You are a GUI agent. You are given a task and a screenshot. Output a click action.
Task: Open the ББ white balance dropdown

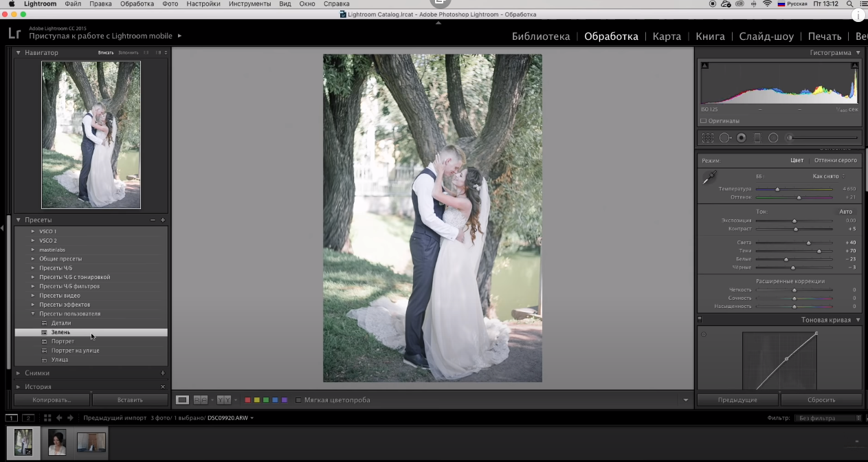(829, 177)
